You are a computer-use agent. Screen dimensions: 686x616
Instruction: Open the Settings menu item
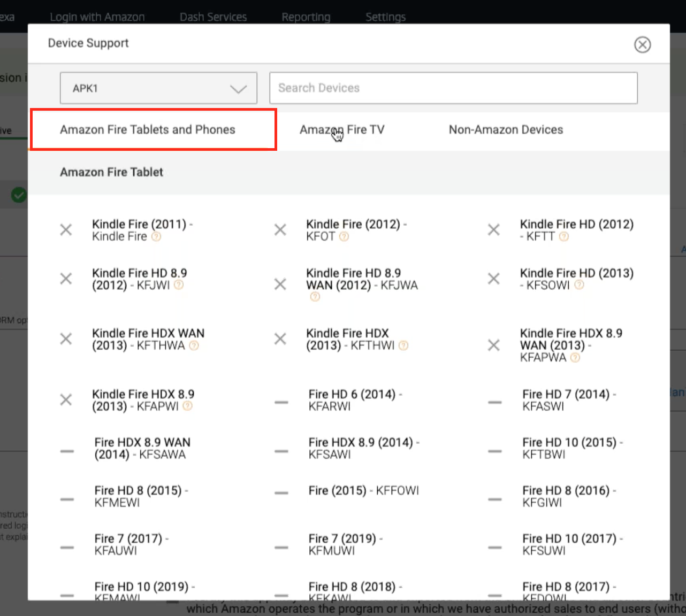point(385,17)
